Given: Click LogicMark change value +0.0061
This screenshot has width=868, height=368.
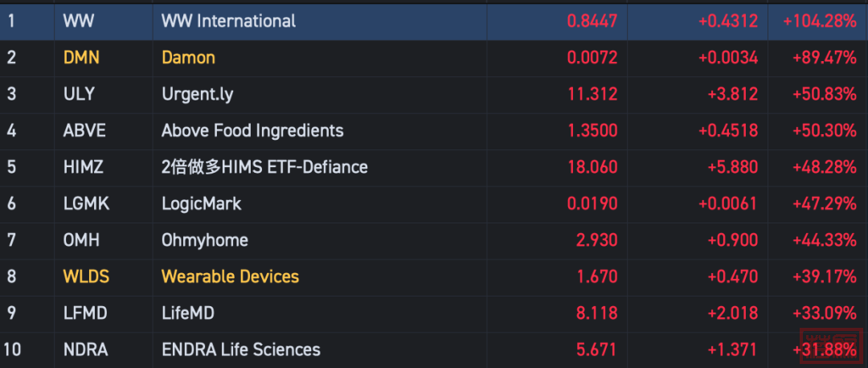Looking at the screenshot, I should [728, 203].
